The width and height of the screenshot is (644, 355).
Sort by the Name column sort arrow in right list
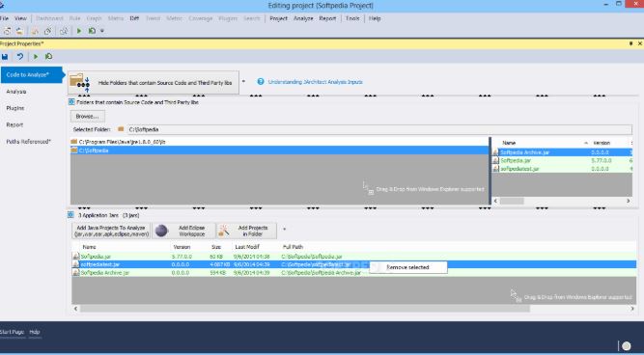coord(586,143)
